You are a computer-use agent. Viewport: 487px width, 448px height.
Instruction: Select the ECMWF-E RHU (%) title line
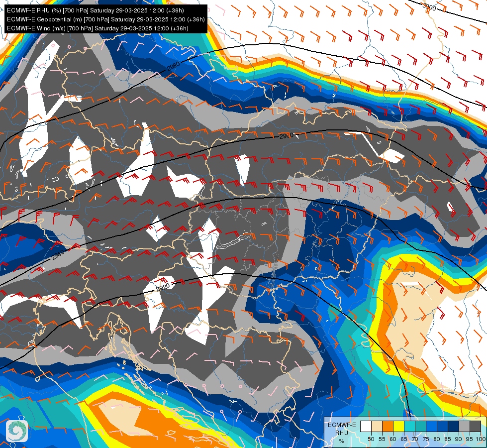click(x=96, y=10)
